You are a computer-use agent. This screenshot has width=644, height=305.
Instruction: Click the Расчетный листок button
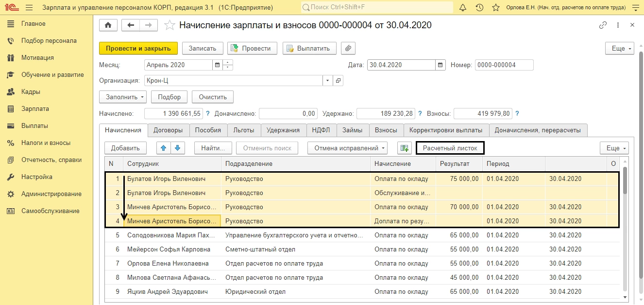pos(450,148)
